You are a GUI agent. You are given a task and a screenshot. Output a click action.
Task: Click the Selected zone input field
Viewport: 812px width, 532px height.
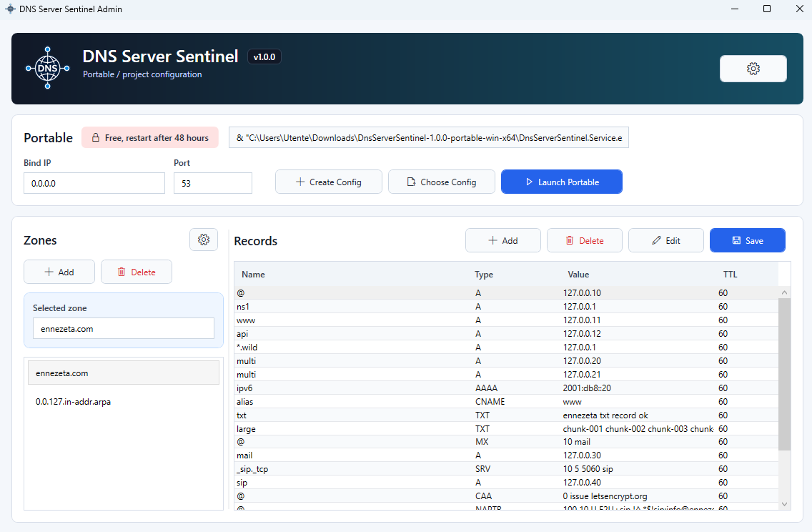pyautogui.click(x=123, y=328)
